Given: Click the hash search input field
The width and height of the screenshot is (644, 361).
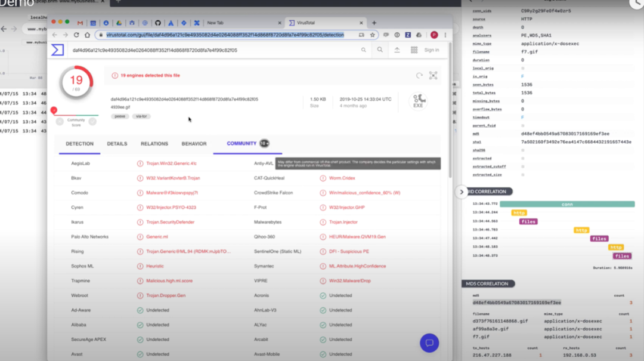Looking at the screenshot, I should 213,50.
